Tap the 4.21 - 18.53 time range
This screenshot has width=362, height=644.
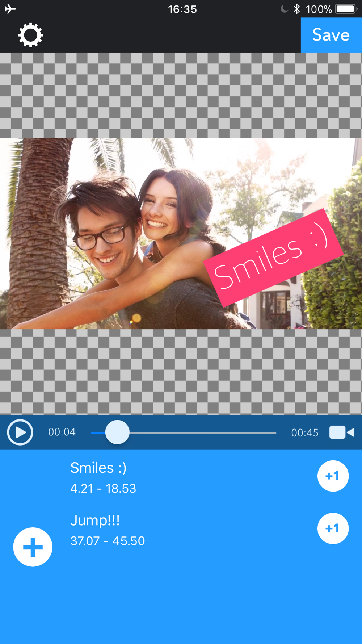tap(103, 489)
